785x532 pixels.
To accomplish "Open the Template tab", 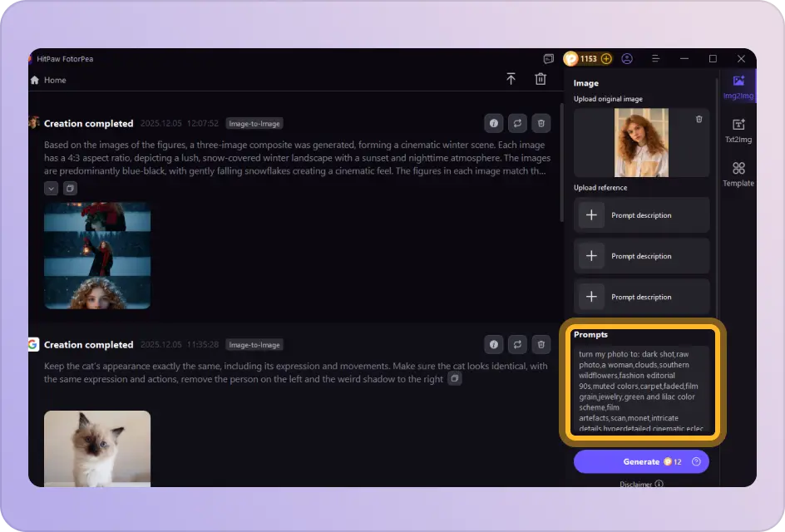I will click(x=738, y=174).
